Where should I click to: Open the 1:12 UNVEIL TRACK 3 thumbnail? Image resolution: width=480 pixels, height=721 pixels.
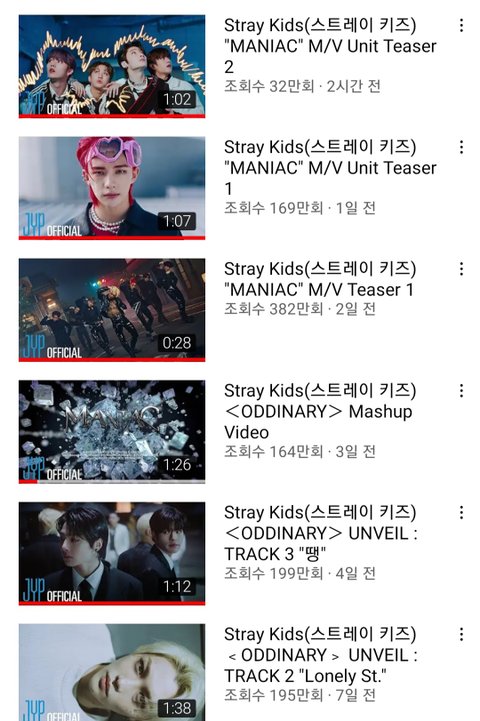coord(112,554)
